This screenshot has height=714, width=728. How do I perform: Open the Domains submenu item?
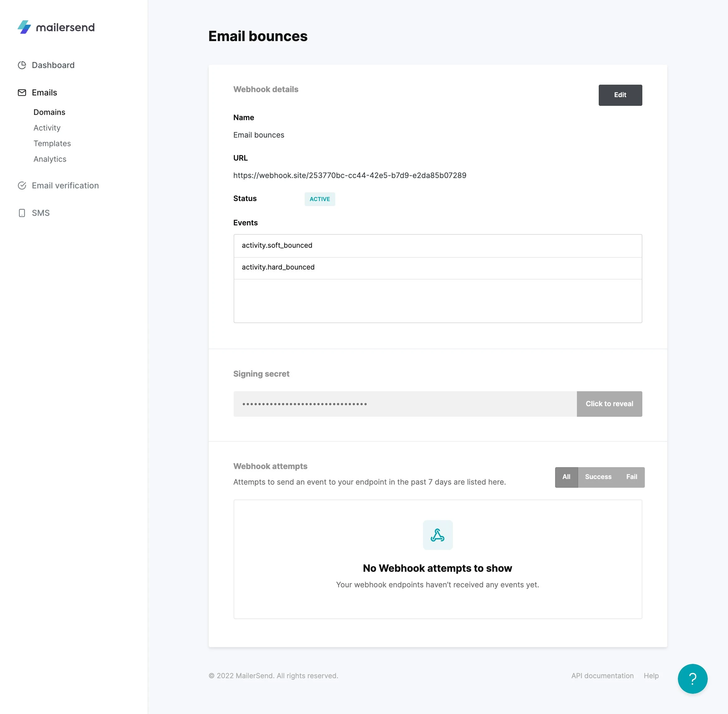coord(49,112)
